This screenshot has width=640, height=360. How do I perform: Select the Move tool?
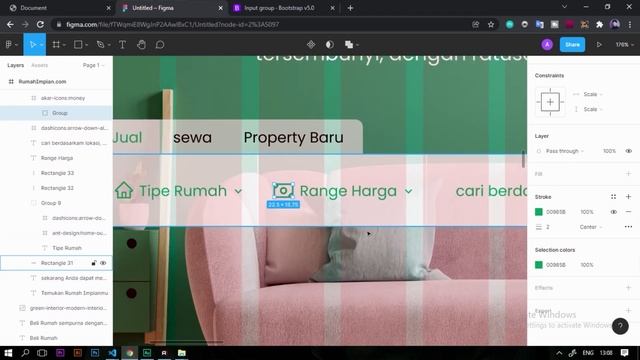tap(33, 44)
